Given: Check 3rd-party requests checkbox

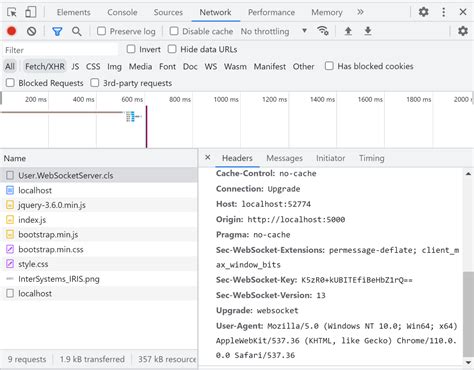Looking at the screenshot, I should coord(95,83).
